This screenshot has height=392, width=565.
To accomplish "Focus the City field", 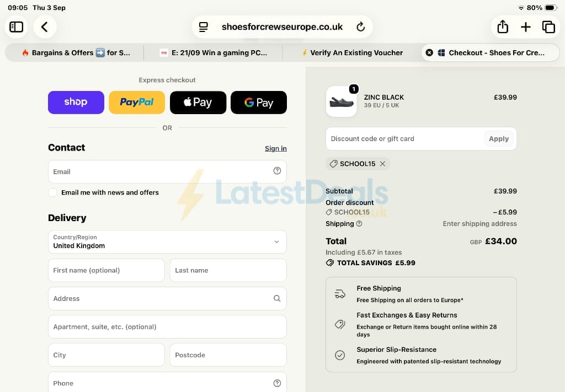I will 106,355.
